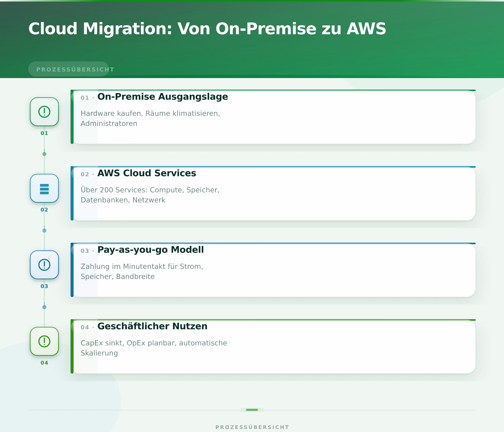Click the text Zahlung im Minutentakt für Strom
504x432 pixels.
click(x=142, y=266)
